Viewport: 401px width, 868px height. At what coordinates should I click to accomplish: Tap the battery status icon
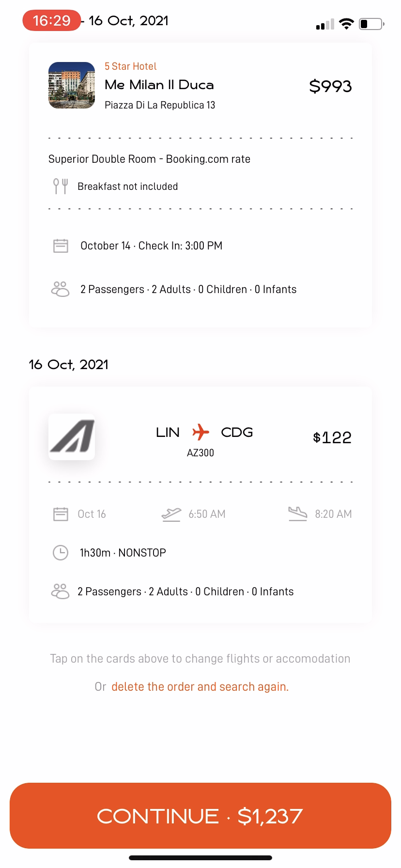click(x=371, y=24)
